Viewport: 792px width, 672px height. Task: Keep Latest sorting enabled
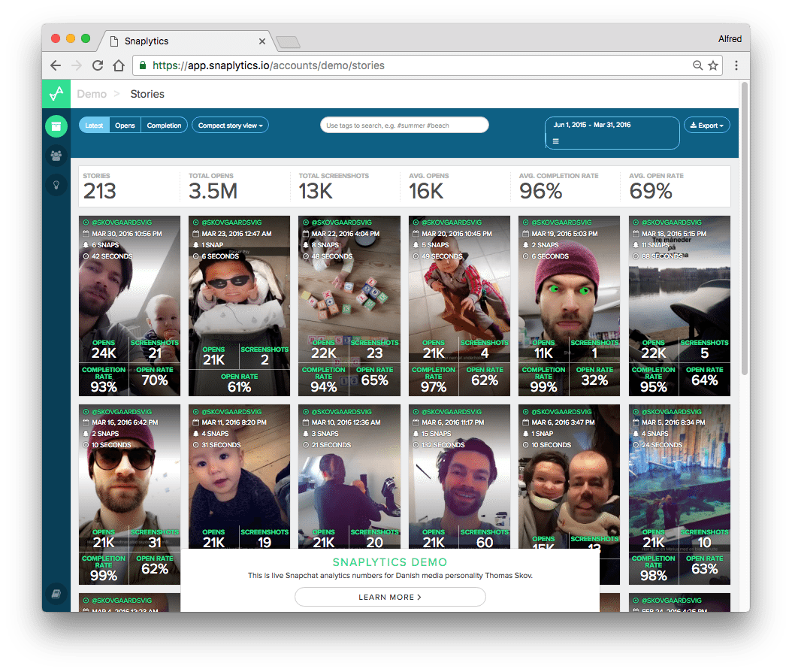(93, 125)
